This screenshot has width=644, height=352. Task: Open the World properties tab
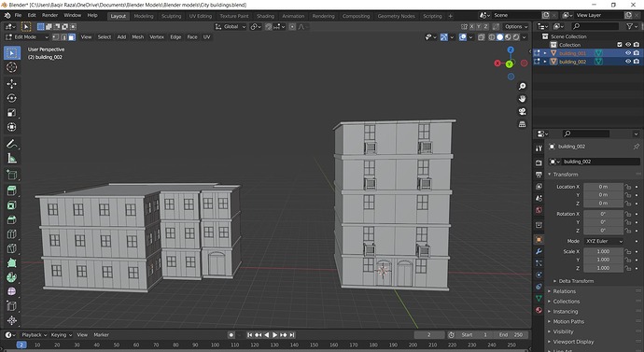(x=539, y=210)
